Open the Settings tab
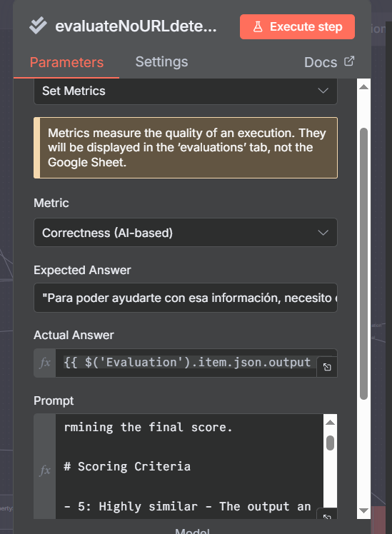The width and height of the screenshot is (392, 534). coord(161,61)
